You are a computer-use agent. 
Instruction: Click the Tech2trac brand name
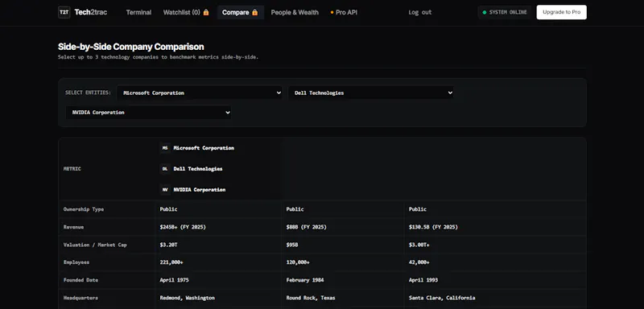[91, 12]
